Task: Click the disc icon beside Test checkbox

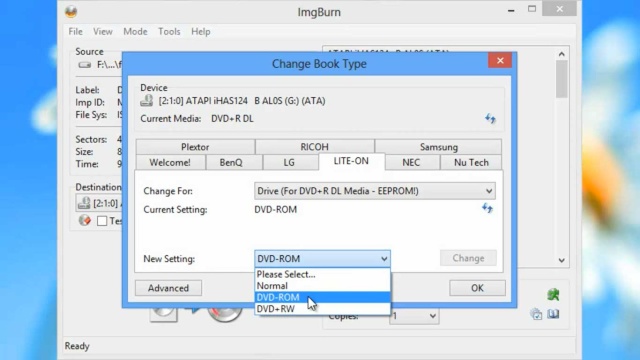Action: [x=85, y=220]
